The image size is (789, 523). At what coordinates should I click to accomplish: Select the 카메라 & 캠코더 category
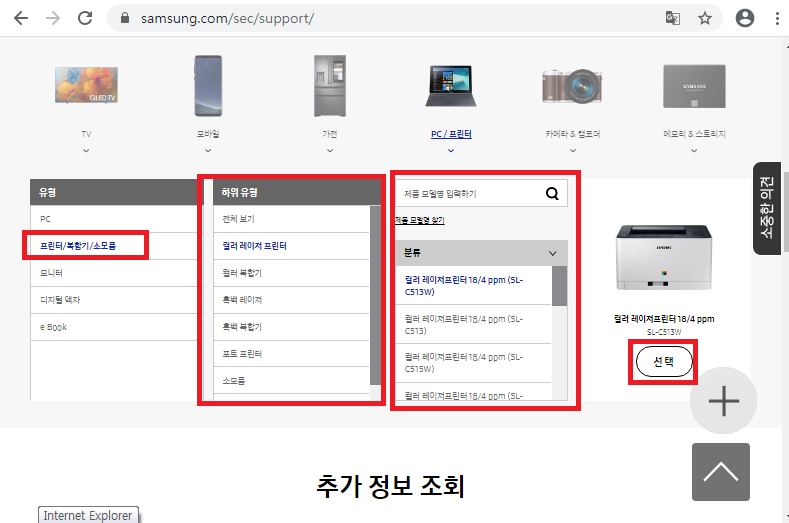[x=571, y=99]
